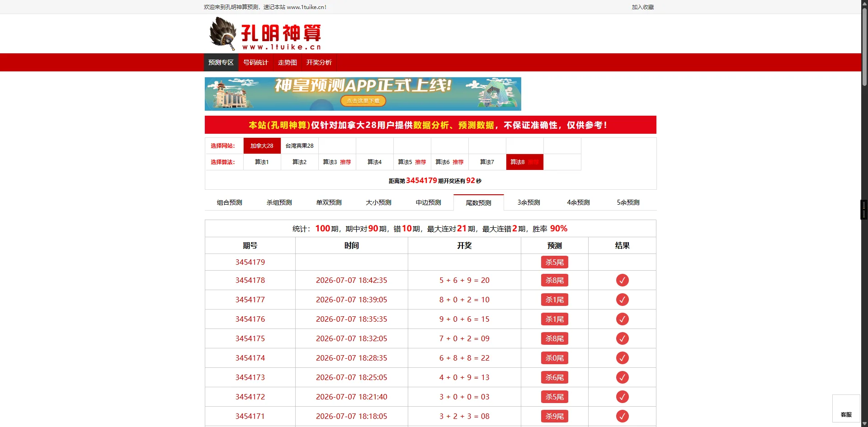Select algorithm 算法7
Viewport: 868px width, 427px height.
pyautogui.click(x=487, y=162)
